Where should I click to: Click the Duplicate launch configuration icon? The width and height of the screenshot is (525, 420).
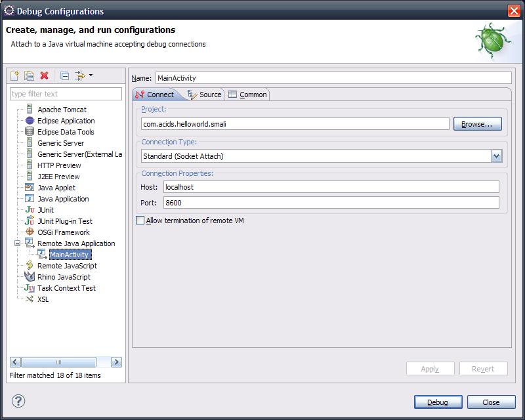(x=29, y=75)
